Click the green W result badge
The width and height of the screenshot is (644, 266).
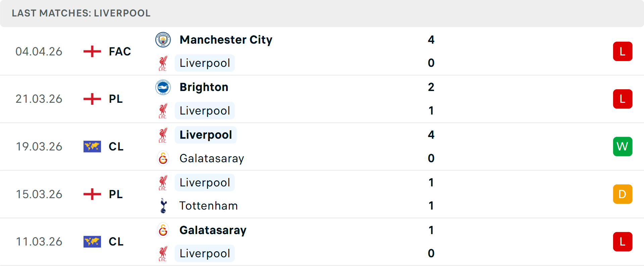pos(623,146)
